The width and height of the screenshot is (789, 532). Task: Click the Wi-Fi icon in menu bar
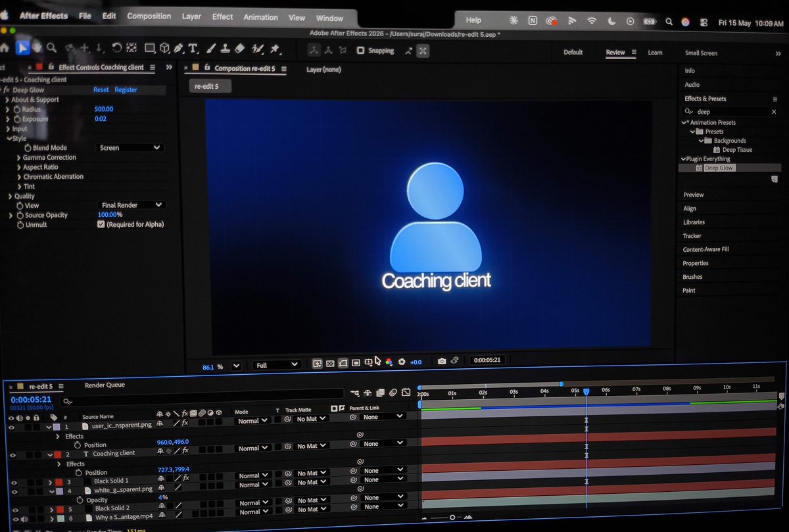(x=592, y=21)
